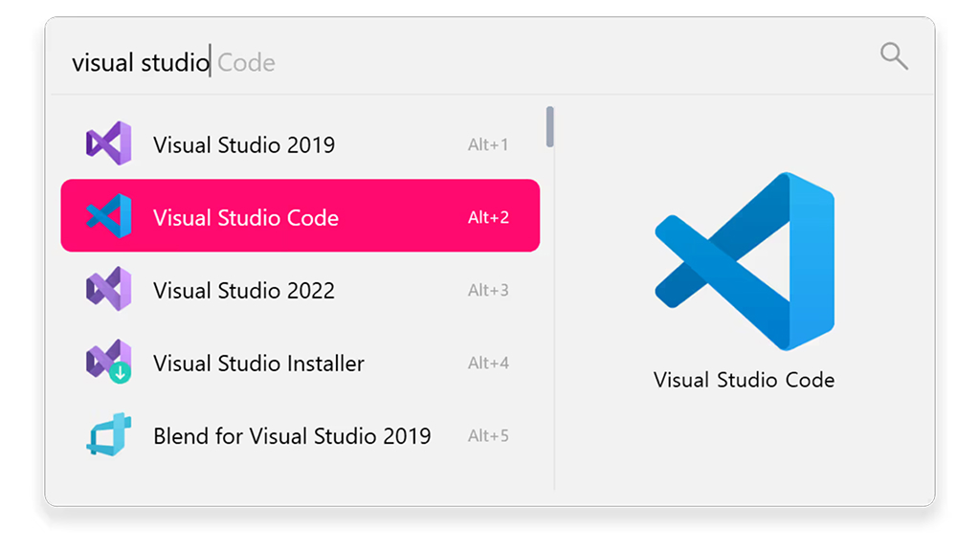Click the Alt+5 shortcut hint
The height and width of the screenshot is (551, 980).
coord(488,436)
